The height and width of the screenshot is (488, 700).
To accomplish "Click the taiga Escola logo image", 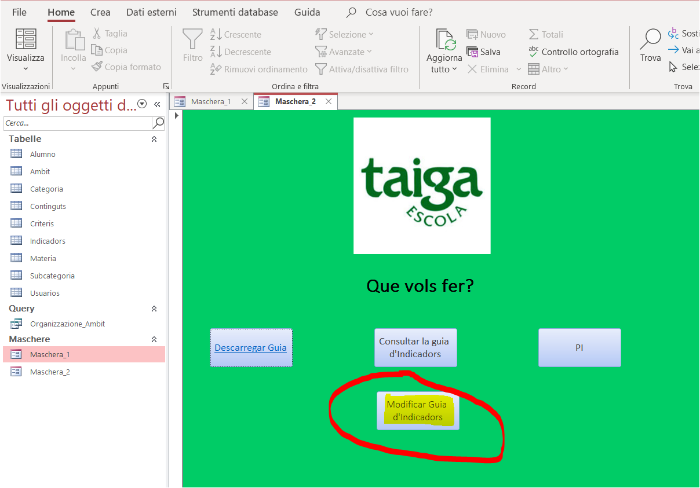I will pos(422,186).
